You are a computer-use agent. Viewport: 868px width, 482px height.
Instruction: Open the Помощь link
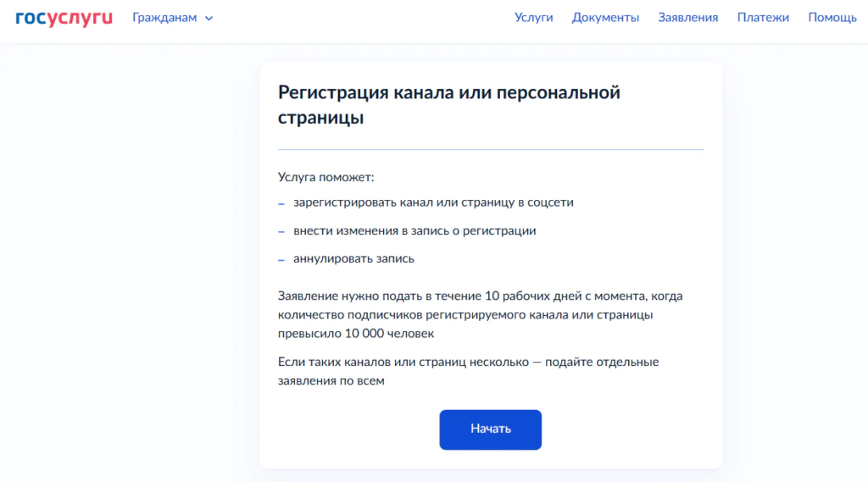click(832, 18)
